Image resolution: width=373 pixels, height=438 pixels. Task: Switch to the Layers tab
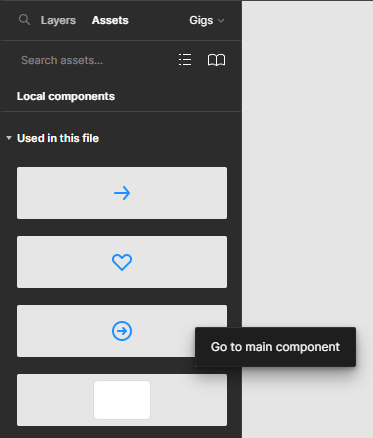(x=58, y=20)
